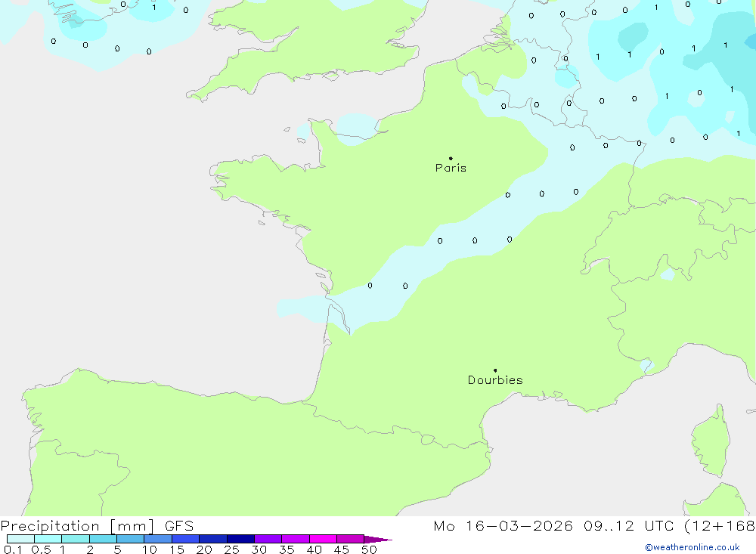This screenshot has width=756, height=554.
Task: Click the '09..12 UTC' time text
Action: [628, 526]
